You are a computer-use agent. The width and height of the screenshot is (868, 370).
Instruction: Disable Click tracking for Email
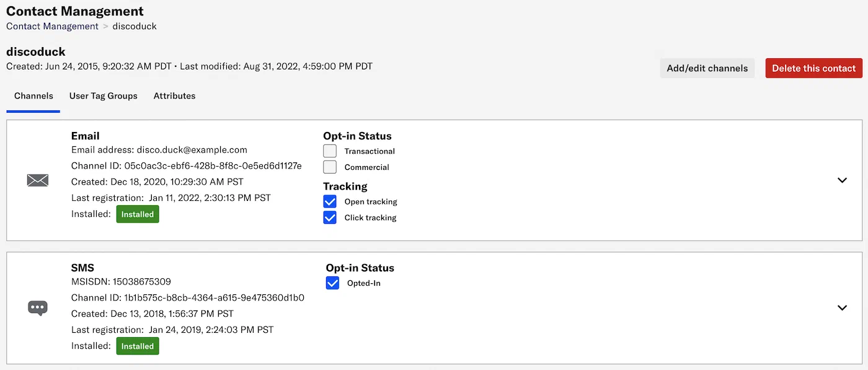pyautogui.click(x=329, y=217)
